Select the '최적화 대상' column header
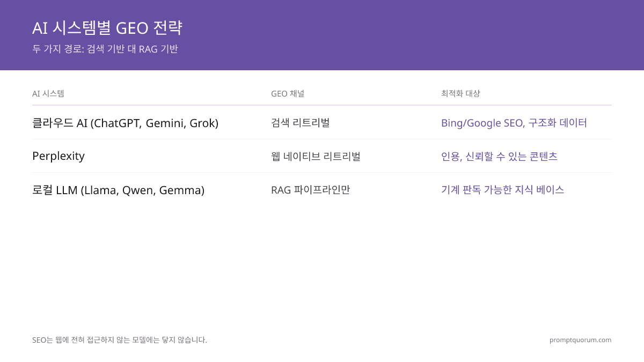The width and height of the screenshot is (644, 362). [x=460, y=93]
